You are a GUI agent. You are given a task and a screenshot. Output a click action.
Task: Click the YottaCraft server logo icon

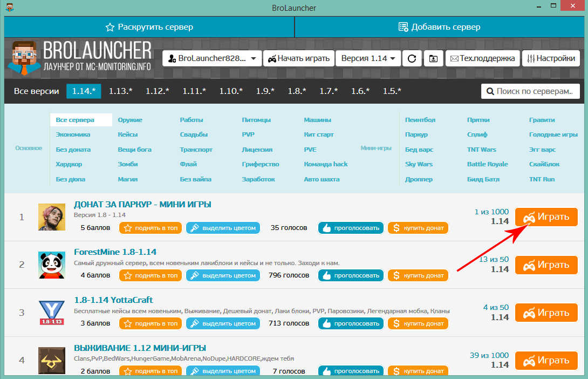tap(52, 313)
